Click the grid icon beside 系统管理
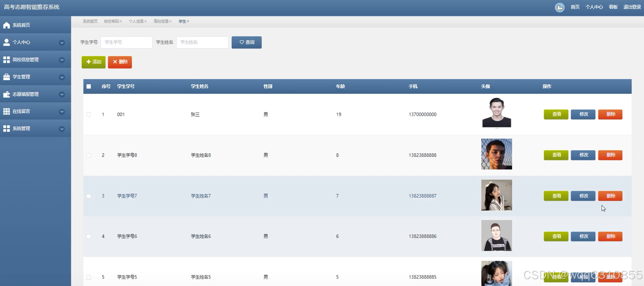The image size is (644, 286). coord(6,129)
